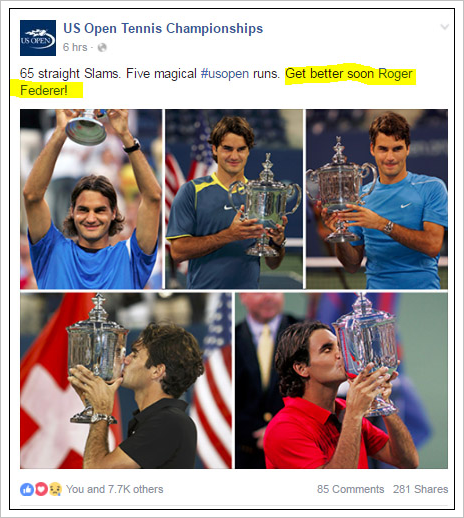This screenshot has width=464, height=518.
Task: Click the blue Like reaction icon
Action: coord(27,489)
